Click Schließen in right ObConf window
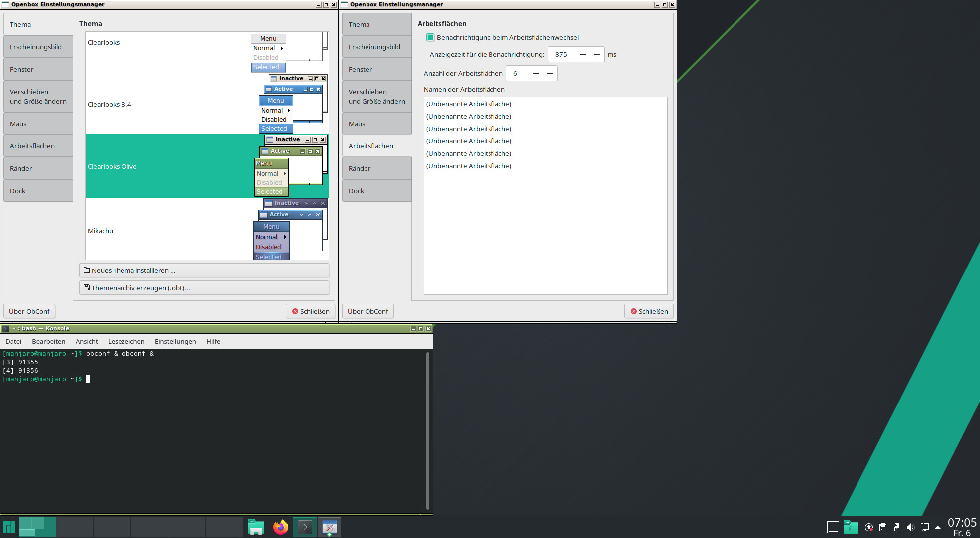 click(649, 311)
